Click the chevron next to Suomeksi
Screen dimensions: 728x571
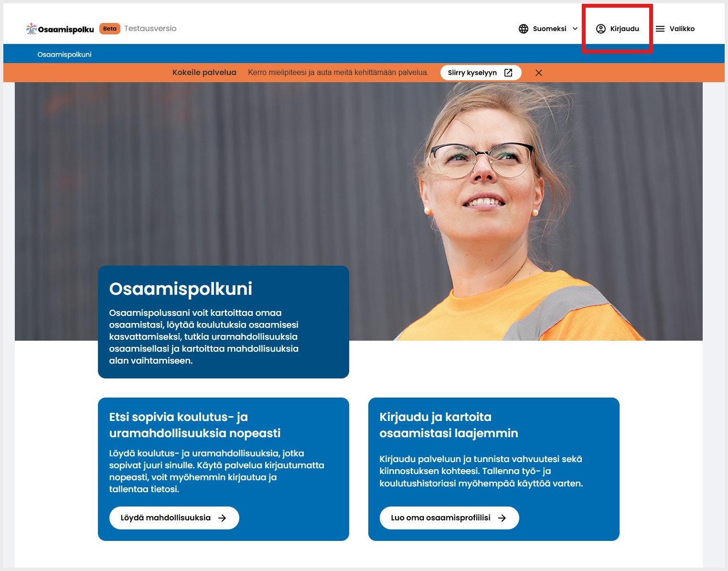click(x=575, y=29)
